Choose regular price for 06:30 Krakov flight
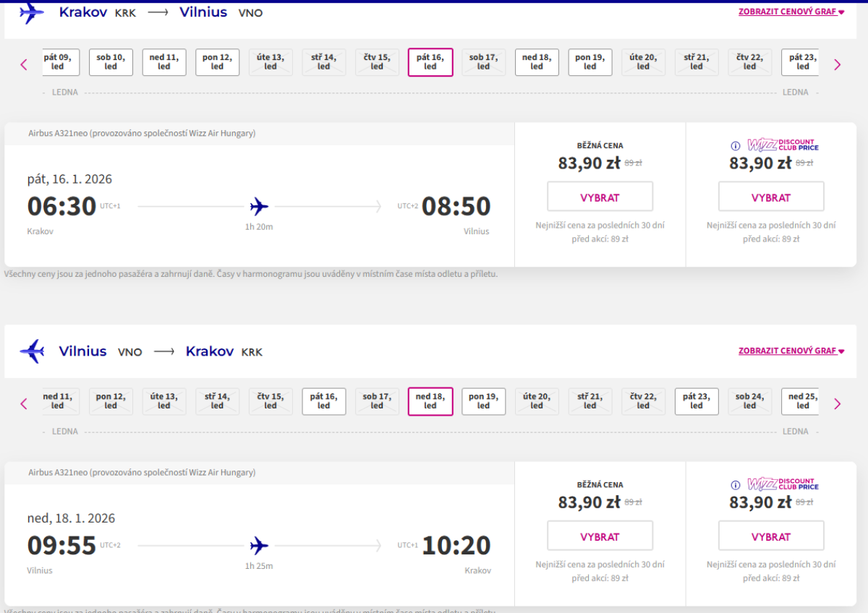 click(600, 197)
